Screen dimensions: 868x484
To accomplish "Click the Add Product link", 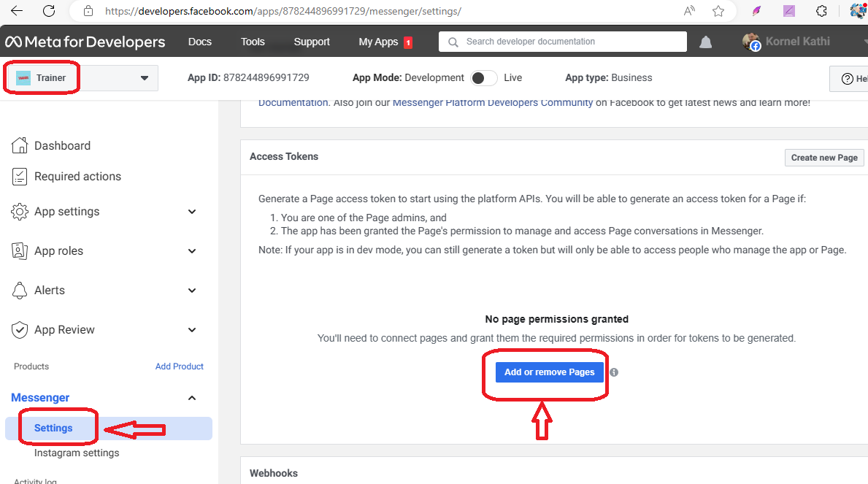I will tap(179, 366).
